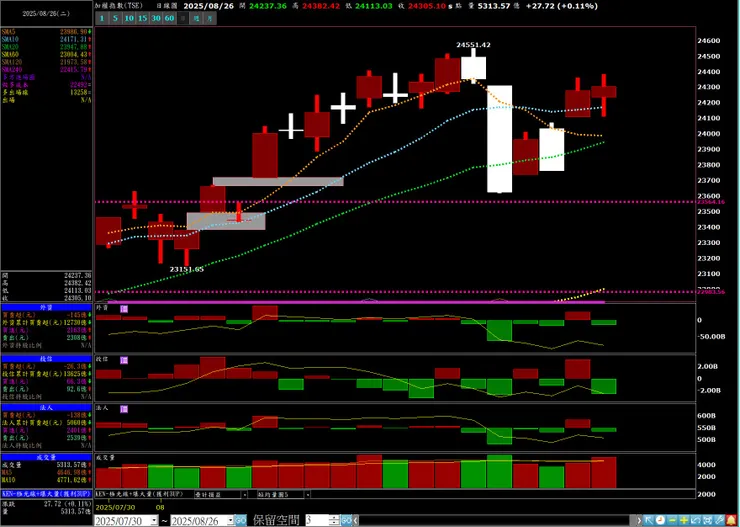Open the start date 2025/07/30 dropdown

point(154,521)
